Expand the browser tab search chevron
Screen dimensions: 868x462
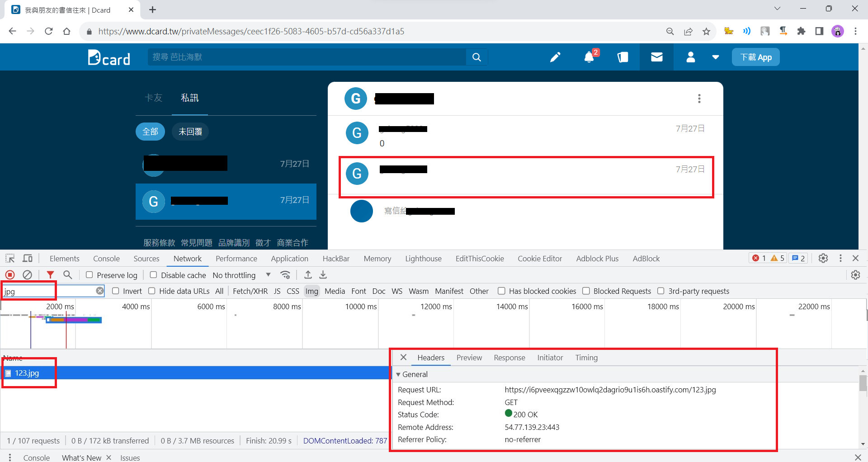coord(778,9)
